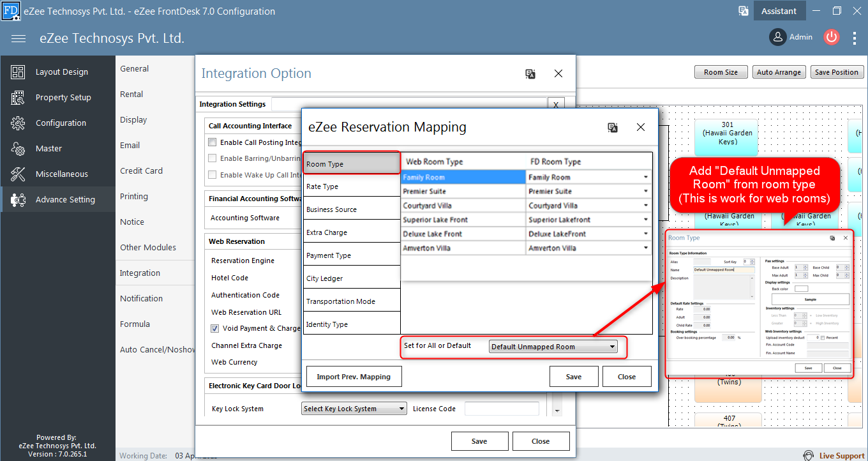The width and height of the screenshot is (868, 461).
Task: Click the Room Size button
Action: 721,72
